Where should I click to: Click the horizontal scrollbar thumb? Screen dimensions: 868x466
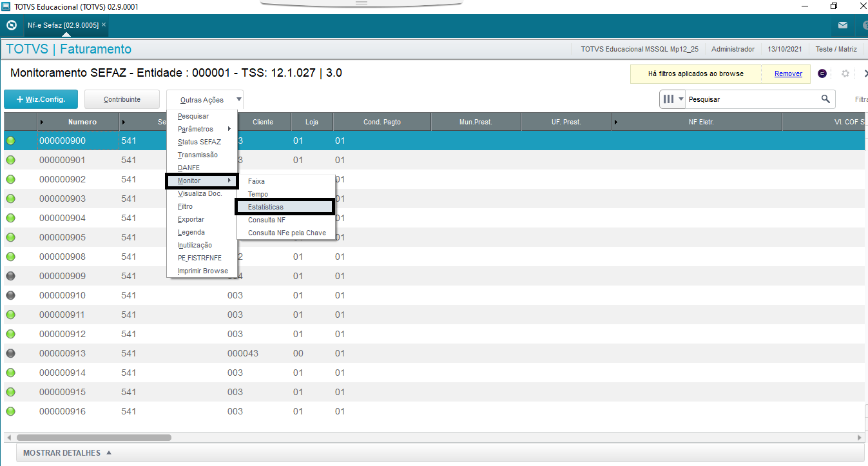[x=93, y=438]
